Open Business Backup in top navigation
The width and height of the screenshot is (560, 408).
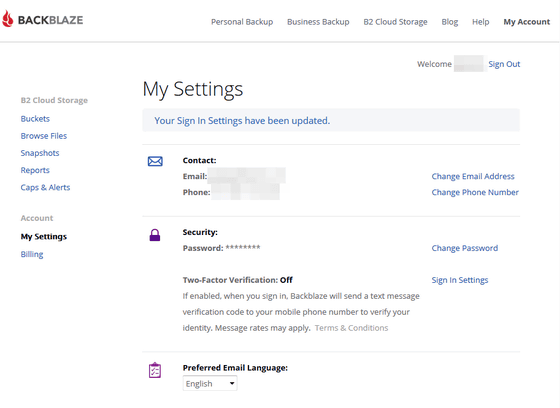point(318,22)
